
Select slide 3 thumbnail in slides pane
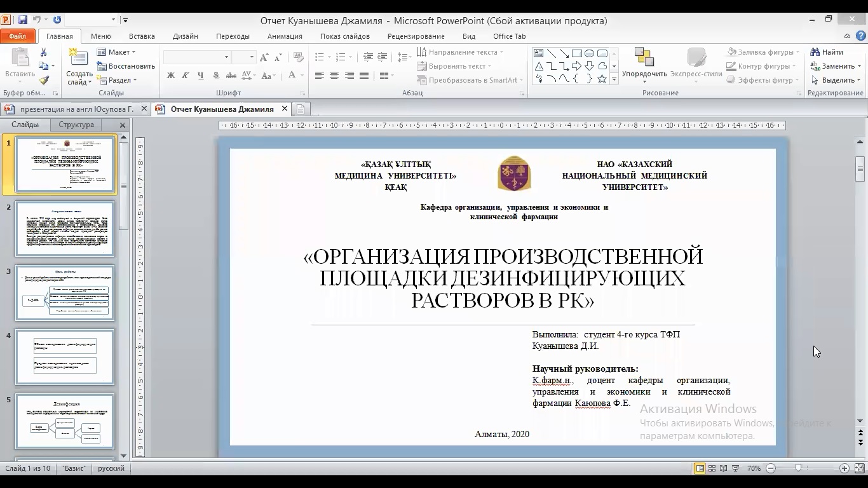pyautogui.click(x=65, y=292)
